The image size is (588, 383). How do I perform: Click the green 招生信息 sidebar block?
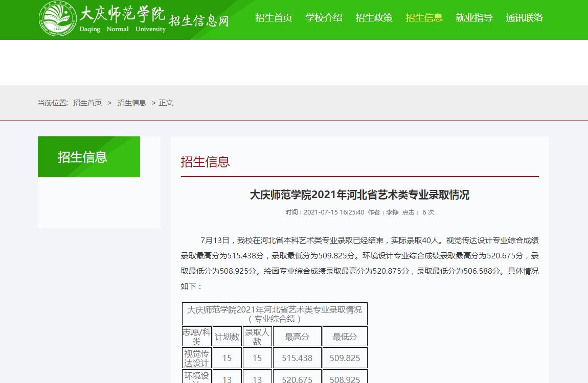pos(89,157)
